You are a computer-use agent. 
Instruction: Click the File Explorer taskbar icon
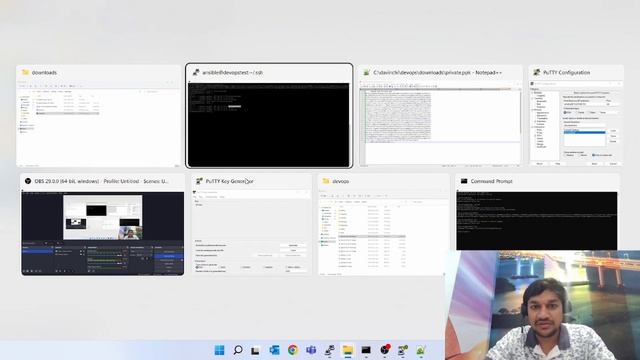[x=348, y=350]
